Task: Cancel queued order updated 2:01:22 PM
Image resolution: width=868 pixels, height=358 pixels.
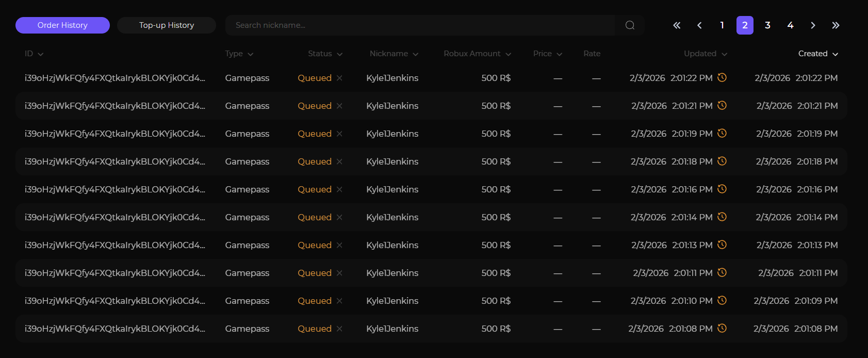Action: click(339, 78)
